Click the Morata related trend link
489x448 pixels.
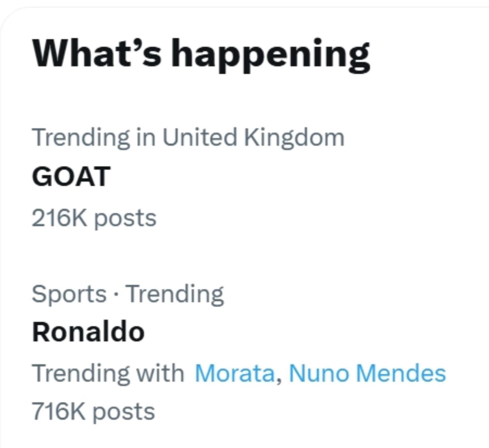point(235,373)
